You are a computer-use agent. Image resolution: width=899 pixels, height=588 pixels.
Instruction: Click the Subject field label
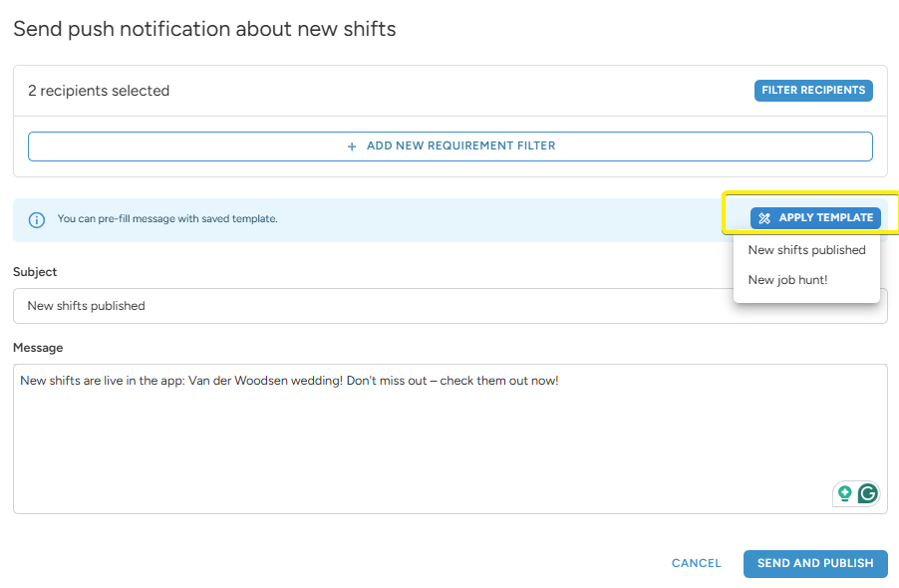click(35, 272)
